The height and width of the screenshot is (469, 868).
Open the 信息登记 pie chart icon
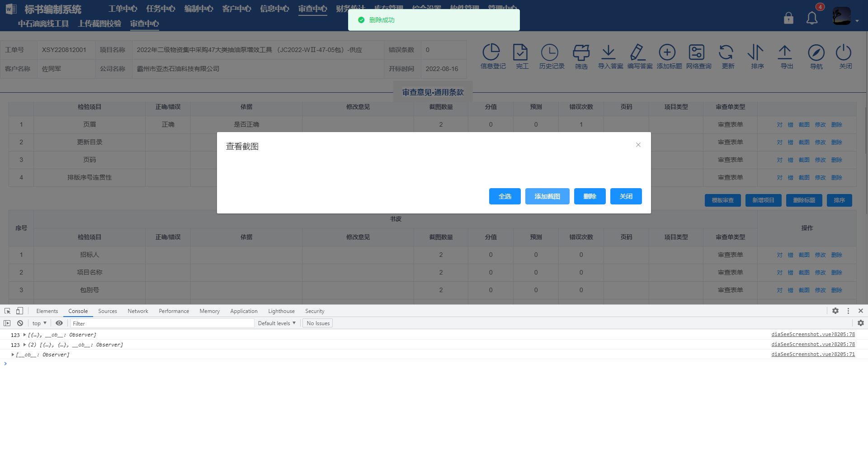point(491,52)
